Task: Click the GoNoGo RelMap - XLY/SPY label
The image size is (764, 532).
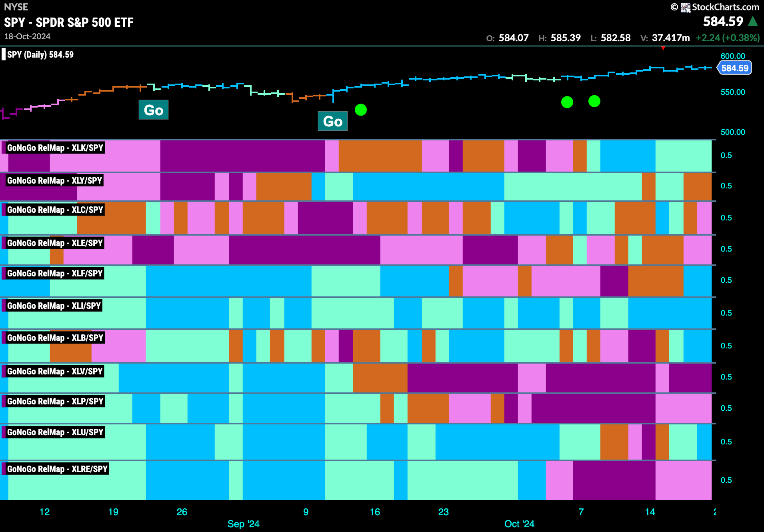Action: click(x=55, y=180)
